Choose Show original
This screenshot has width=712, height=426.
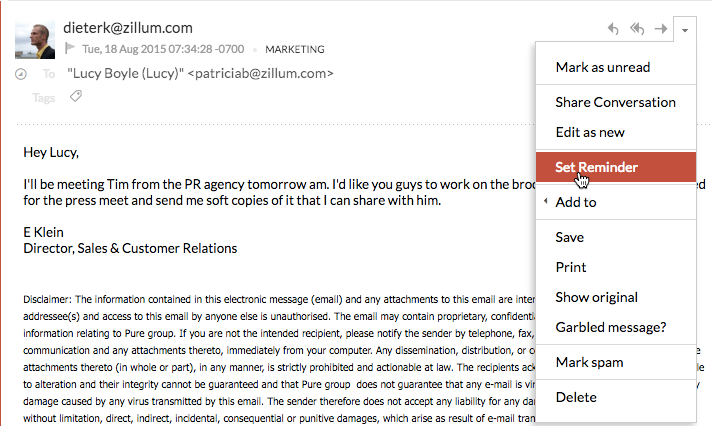[x=596, y=297]
